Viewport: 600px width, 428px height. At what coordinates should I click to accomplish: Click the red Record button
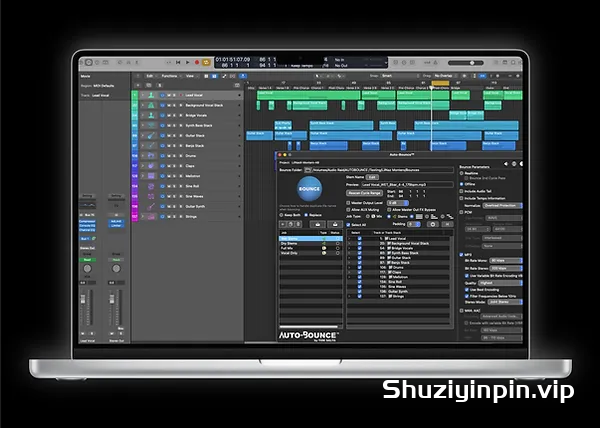tap(197, 62)
